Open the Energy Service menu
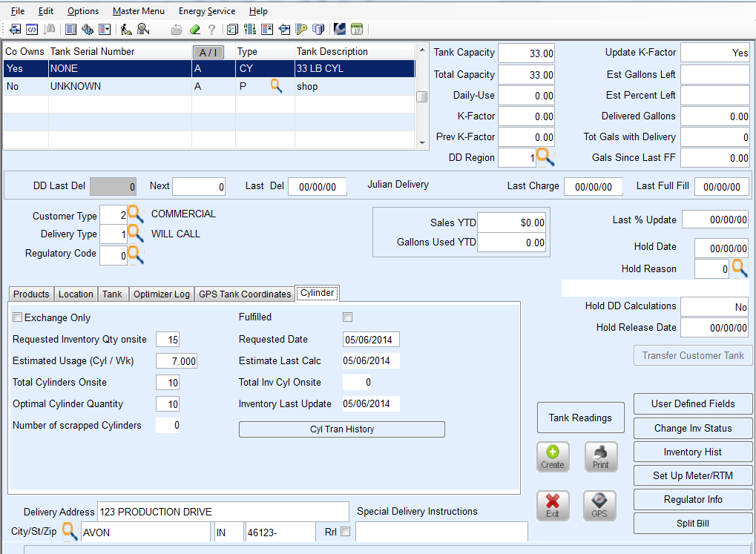This screenshot has height=554, width=756. point(207,11)
